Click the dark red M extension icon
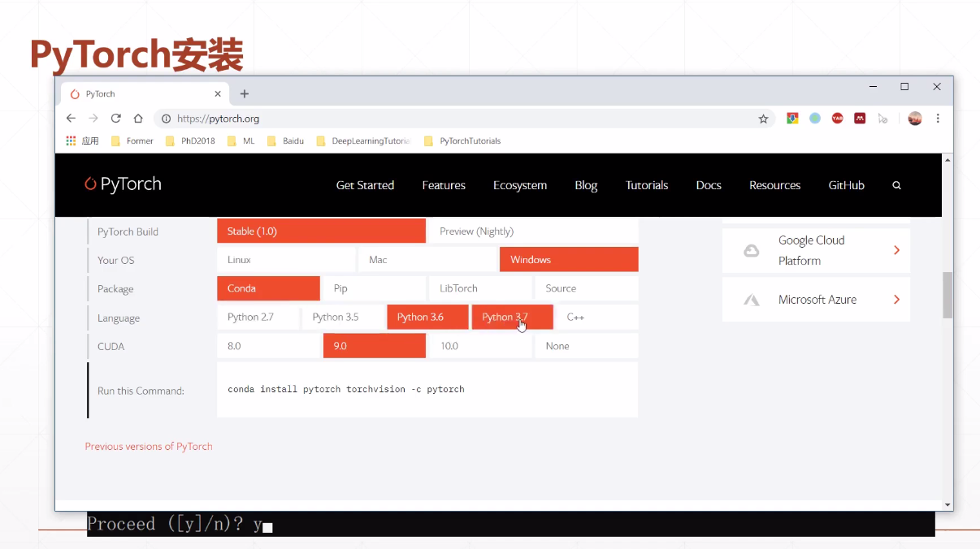The image size is (980, 549). 860,119
